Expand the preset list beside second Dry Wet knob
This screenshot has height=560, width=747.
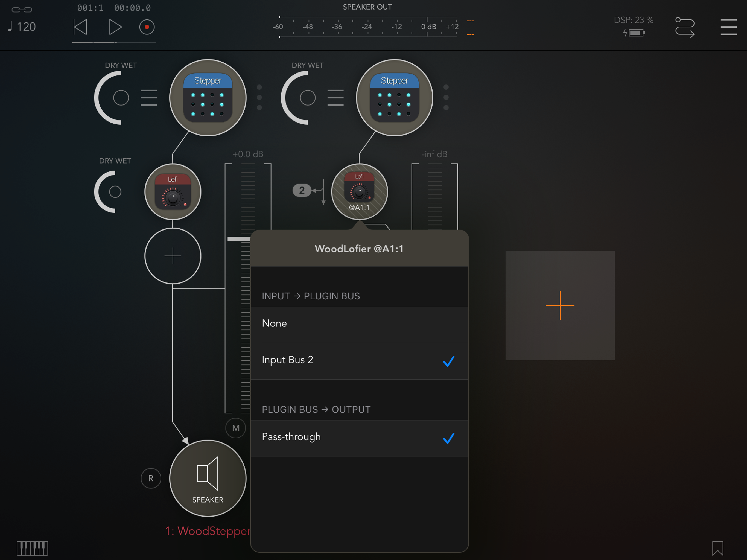coord(335,98)
